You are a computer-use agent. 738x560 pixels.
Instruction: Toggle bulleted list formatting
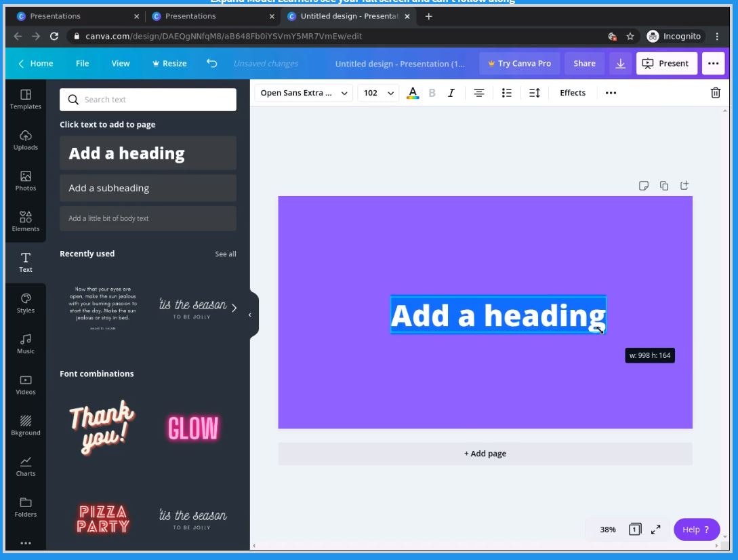[x=506, y=93]
